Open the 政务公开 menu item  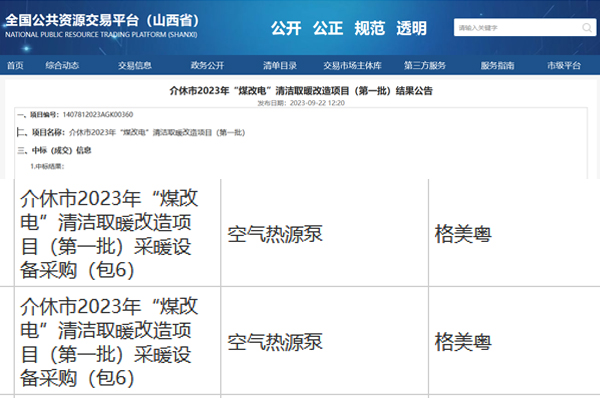coord(207,65)
